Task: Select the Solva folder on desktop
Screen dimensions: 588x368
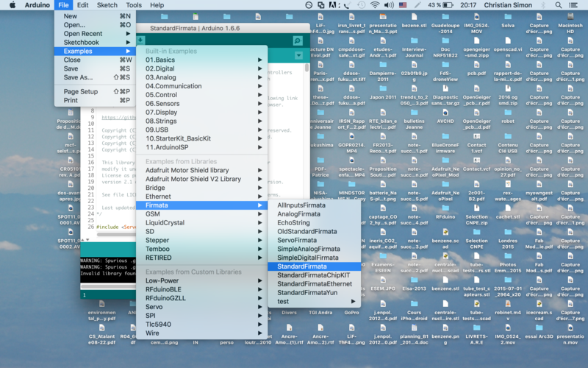Action: pos(508,21)
